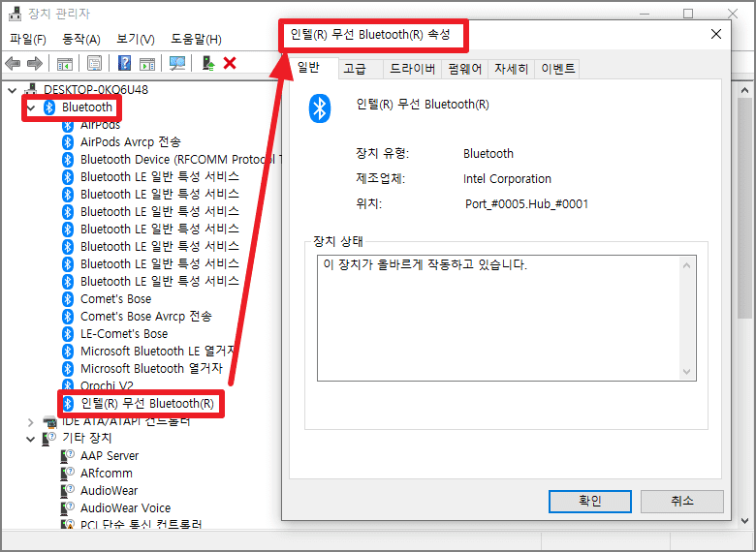The width and height of the screenshot is (756, 552).
Task: Click the Scan for hardware changes icon
Action: [x=177, y=64]
